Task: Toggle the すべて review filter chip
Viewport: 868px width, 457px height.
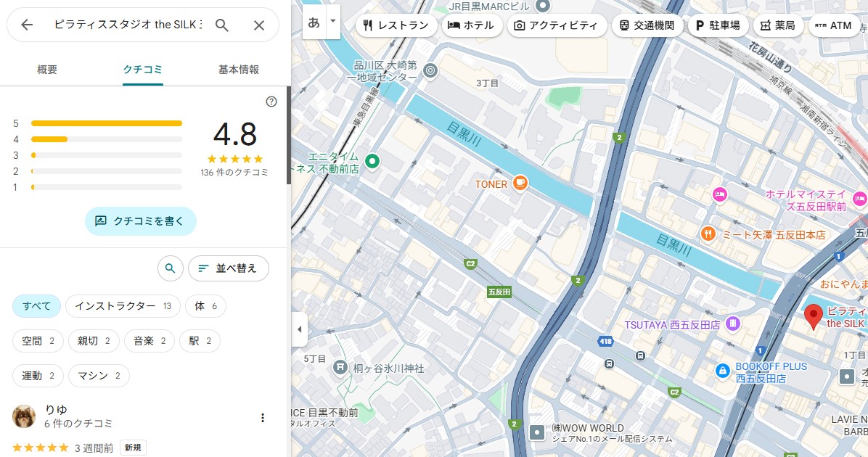Action: click(x=36, y=306)
